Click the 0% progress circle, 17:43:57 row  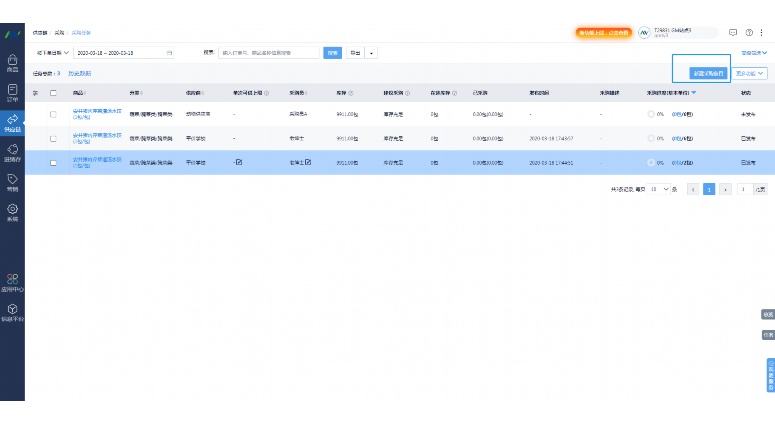651,138
